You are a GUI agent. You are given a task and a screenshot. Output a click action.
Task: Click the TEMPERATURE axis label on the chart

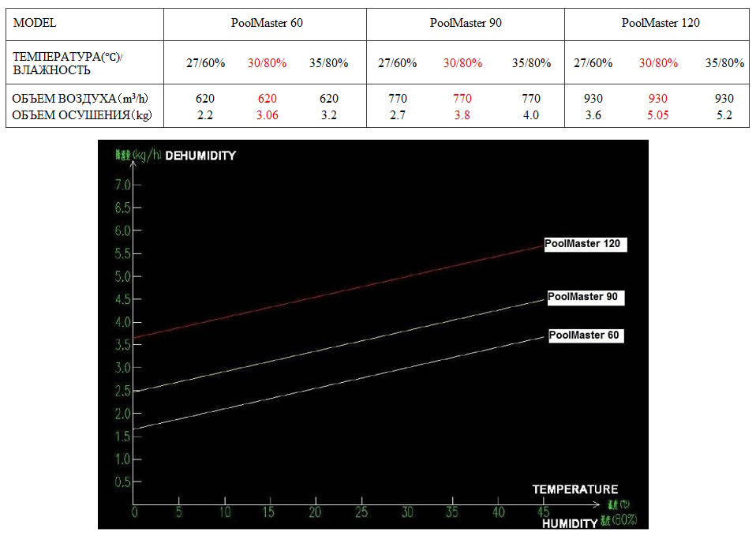click(x=574, y=489)
